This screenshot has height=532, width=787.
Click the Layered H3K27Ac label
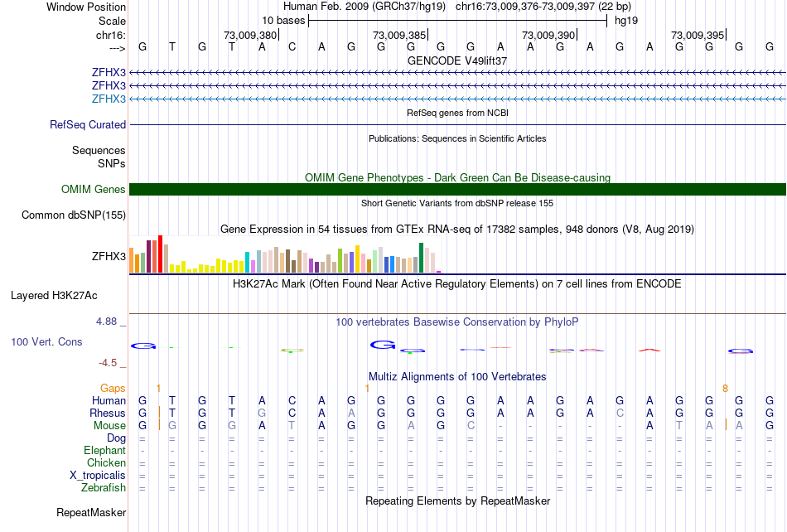click(54, 296)
